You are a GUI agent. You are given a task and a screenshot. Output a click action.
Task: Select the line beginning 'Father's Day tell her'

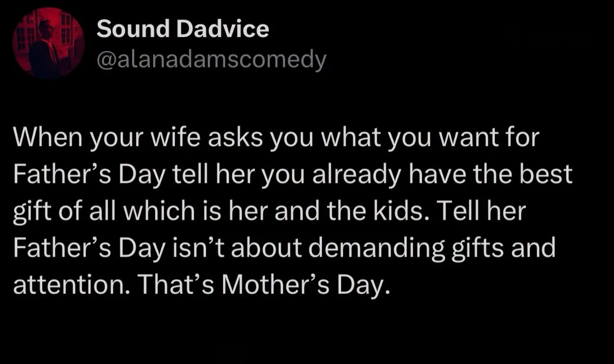293,175
